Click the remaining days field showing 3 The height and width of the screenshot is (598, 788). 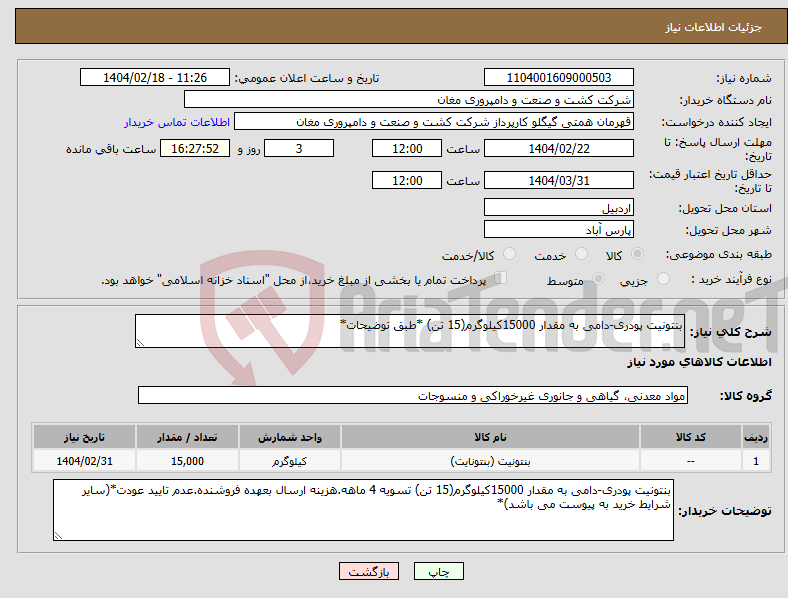tap(299, 148)
